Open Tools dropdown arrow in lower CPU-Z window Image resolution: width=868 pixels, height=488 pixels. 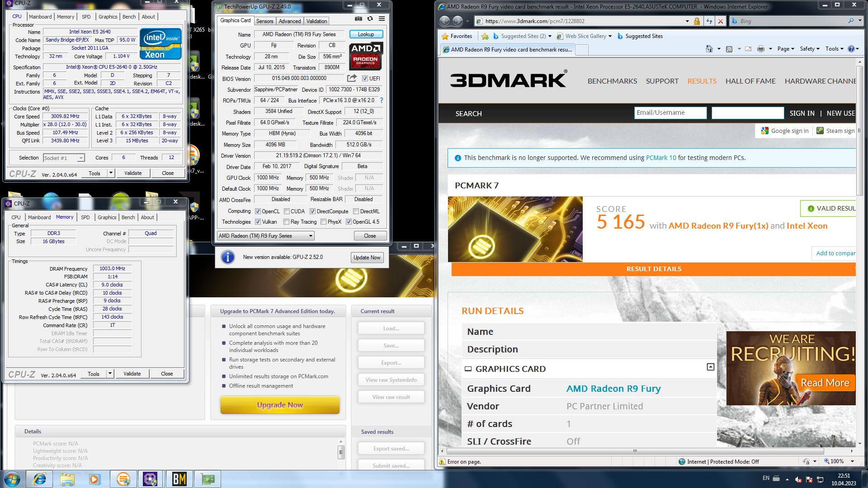pyautogui.click(x=110, y=374)
